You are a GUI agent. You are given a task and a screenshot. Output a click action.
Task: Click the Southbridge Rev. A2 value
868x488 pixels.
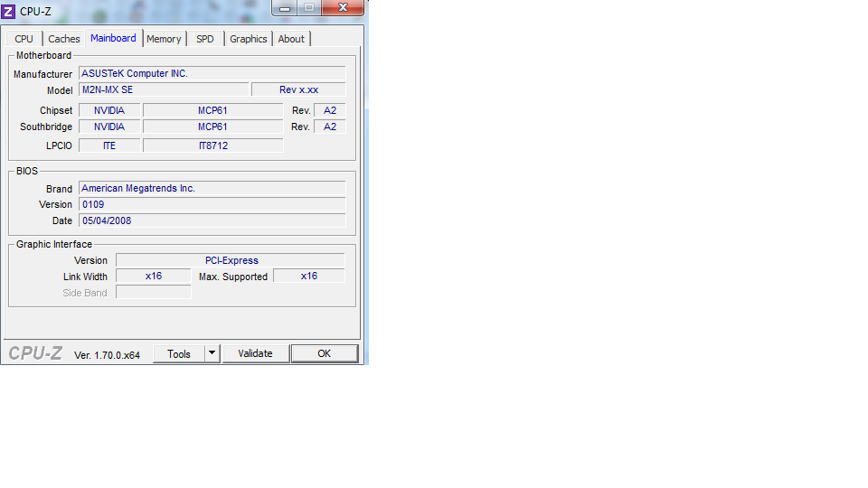330,127
